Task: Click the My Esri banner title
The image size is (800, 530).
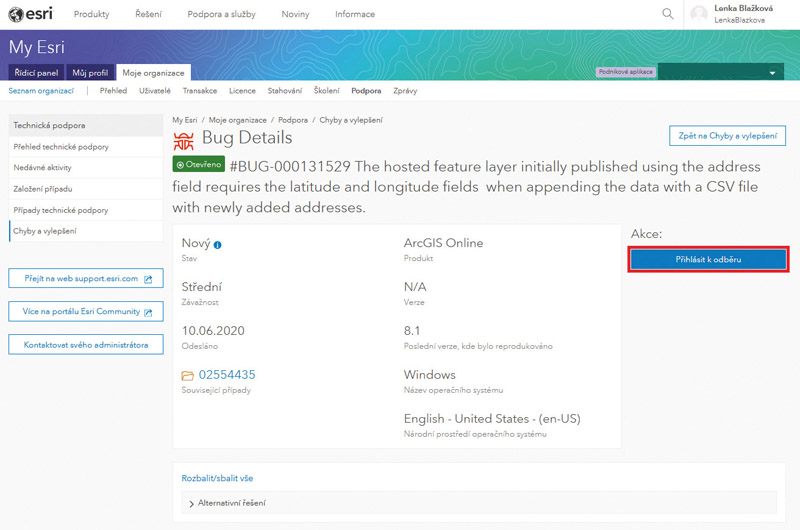Action: pos(37,47)
